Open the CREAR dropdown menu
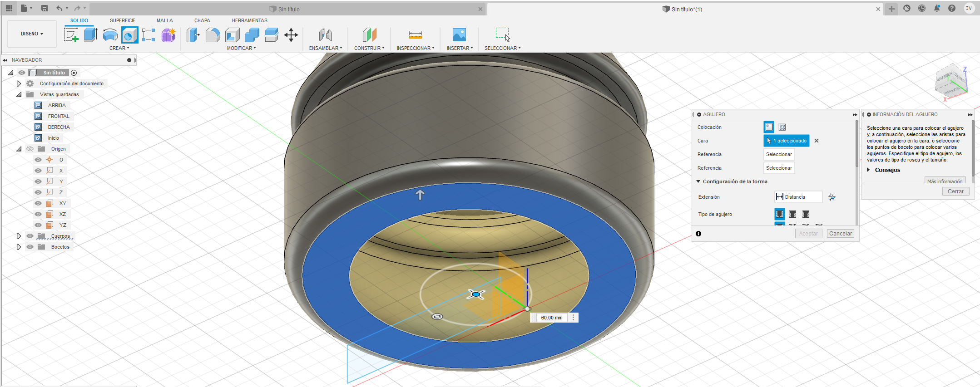Viewport: 980px width, 387px height. pos(119,48)
